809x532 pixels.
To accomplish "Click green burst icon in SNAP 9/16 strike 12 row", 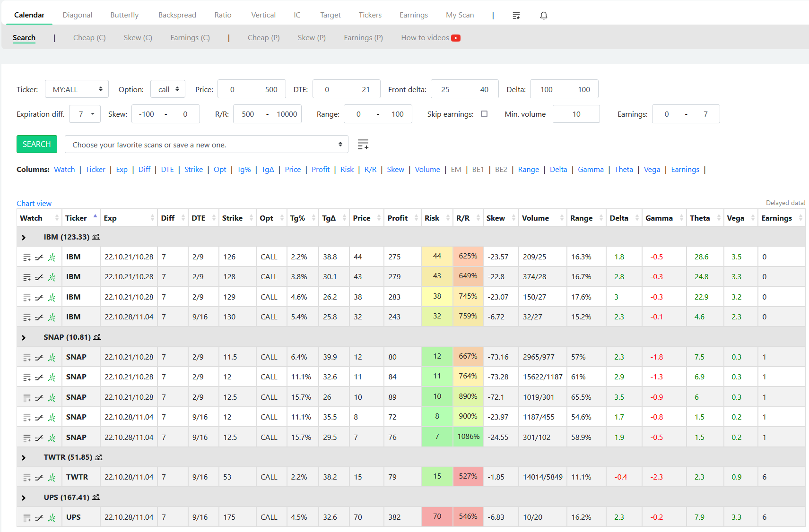I will click(x=52, y=418).
